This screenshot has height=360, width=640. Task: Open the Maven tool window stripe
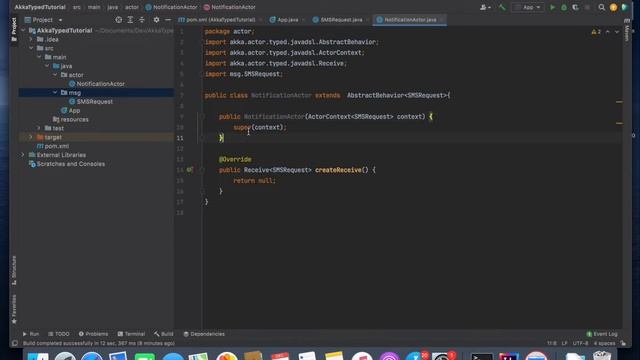[627, 31]
